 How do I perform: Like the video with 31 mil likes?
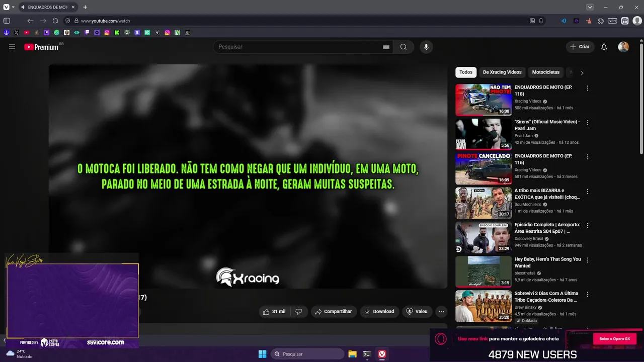click(x=274, y=312)
